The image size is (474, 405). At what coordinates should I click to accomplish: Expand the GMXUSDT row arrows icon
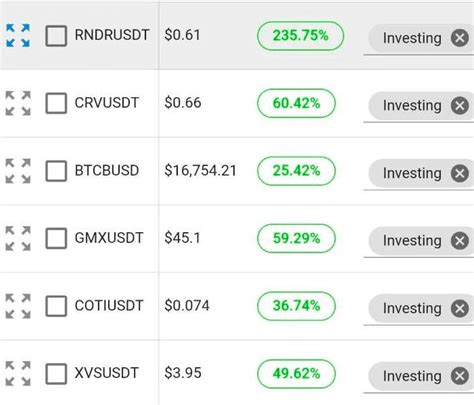[18, 238]
